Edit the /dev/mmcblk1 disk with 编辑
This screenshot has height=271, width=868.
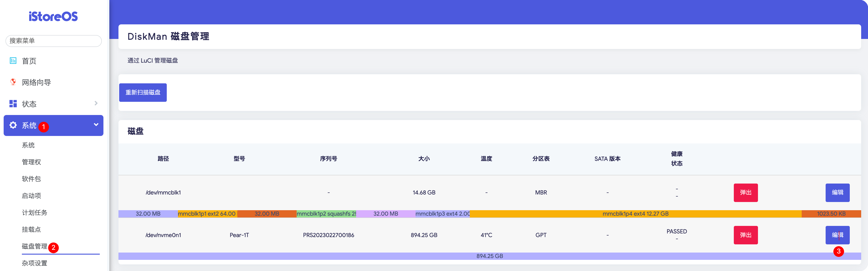[837, 193]
